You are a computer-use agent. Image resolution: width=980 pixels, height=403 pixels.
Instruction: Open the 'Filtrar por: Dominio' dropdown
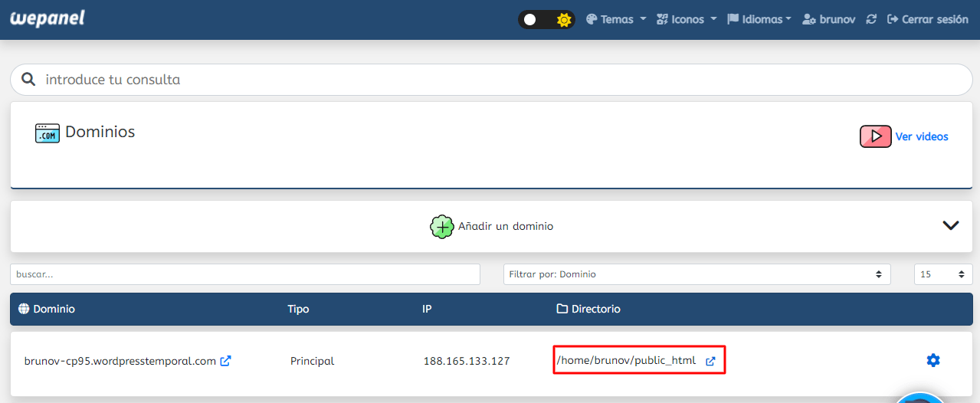pos(697,274)
